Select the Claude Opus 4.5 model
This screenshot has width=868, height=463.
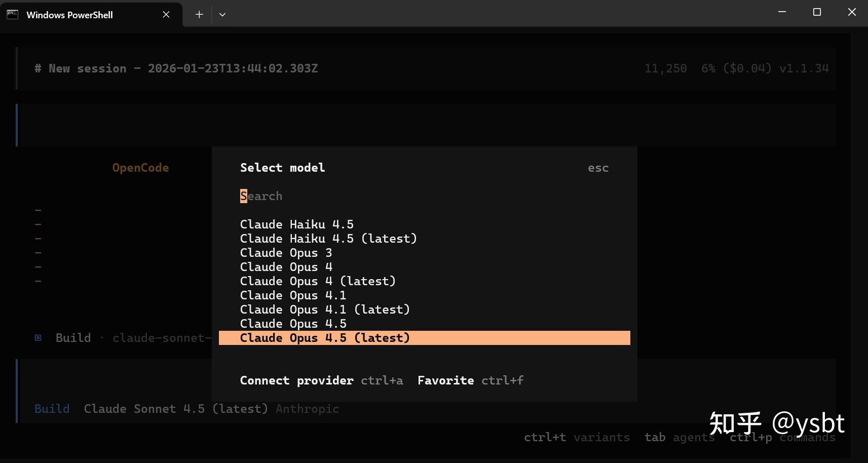pos(424,324)
